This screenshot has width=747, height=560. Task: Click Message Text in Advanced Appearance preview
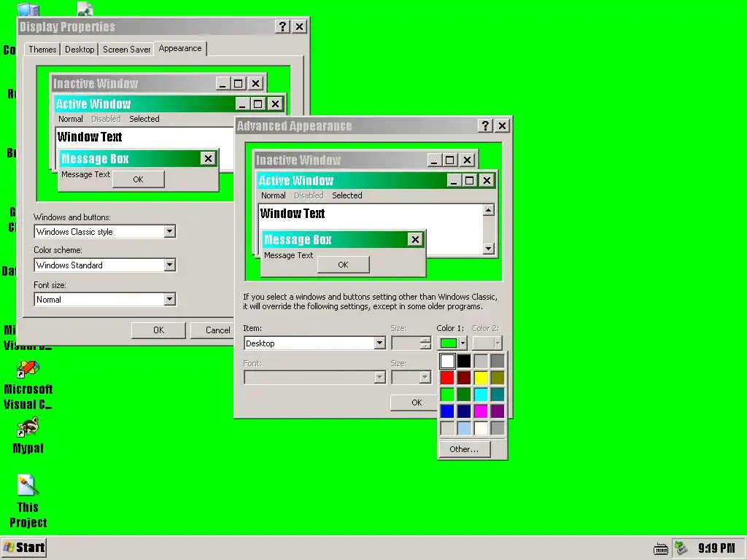pyautogui.click(x=288, y=255)
